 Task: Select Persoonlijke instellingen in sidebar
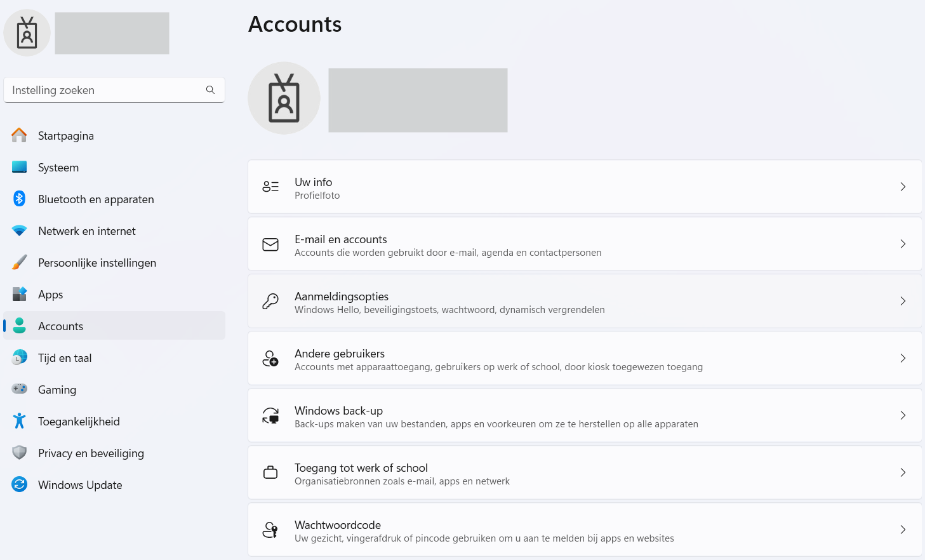click(x=96, y=263)
